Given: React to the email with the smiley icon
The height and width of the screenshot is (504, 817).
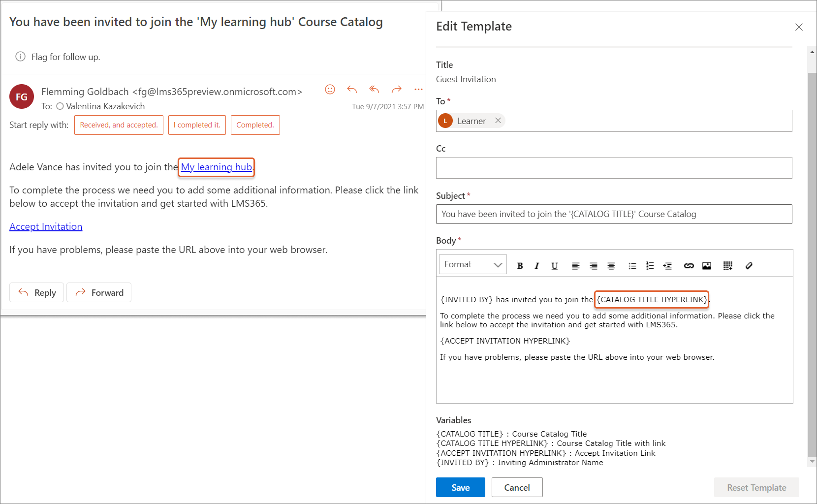Looking at the screenshot, I should coord(330,89).
